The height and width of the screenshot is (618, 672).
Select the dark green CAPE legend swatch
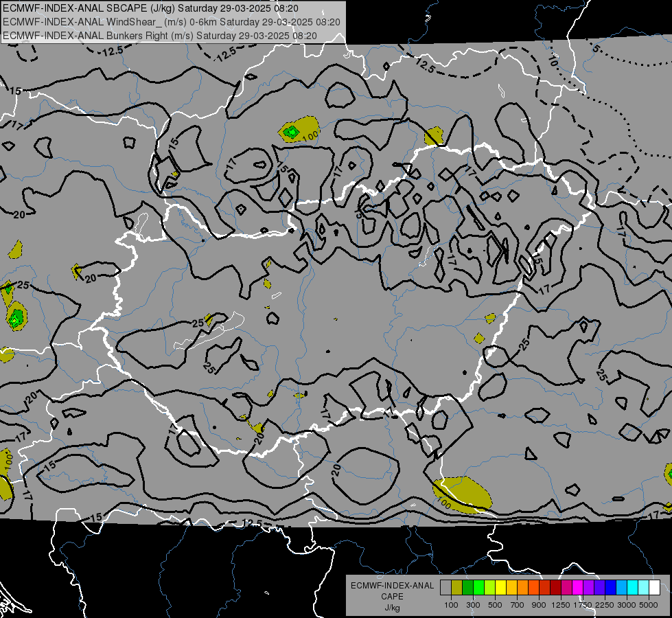point(467,587)
